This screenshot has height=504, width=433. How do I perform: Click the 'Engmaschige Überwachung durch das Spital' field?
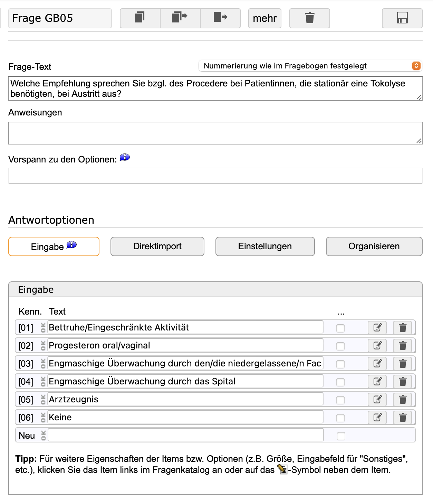(185, 381)
